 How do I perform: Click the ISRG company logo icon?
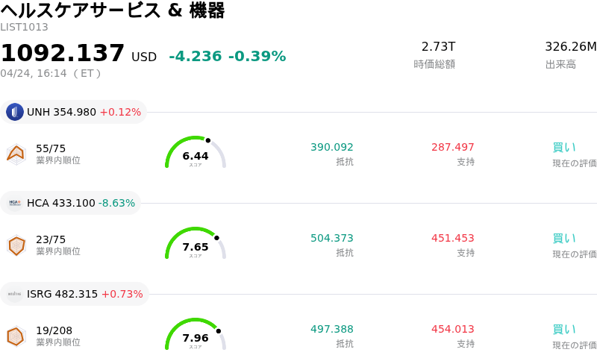(15, 294)
